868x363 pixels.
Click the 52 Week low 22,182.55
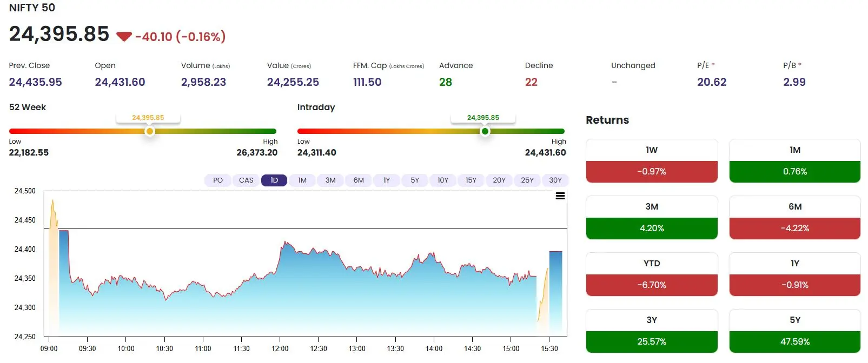(29, 153)
